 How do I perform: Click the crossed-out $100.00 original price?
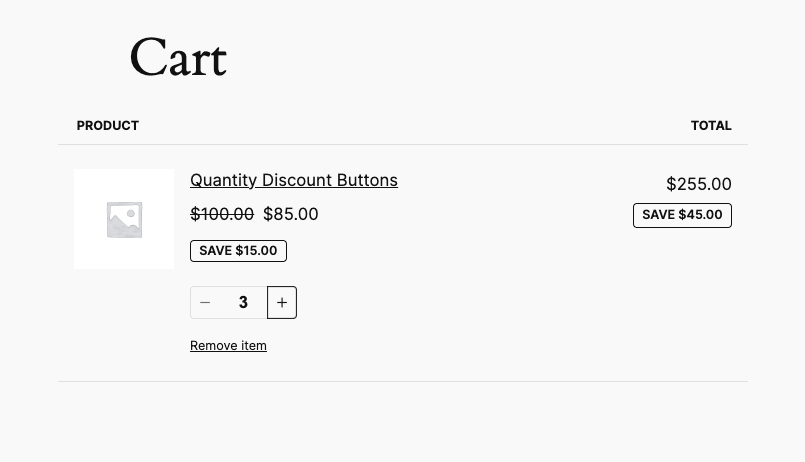pyautogui.click(x=222, y=214)
